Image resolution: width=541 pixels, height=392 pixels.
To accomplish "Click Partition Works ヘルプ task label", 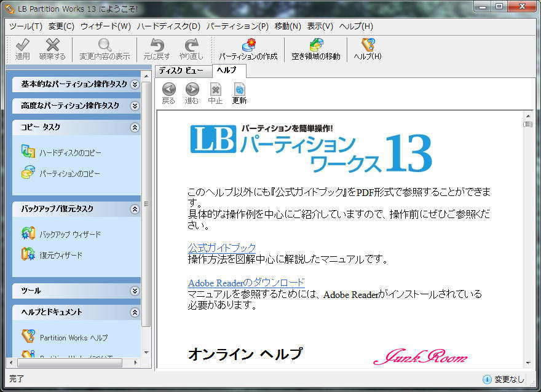I will [x=74, y=337].
